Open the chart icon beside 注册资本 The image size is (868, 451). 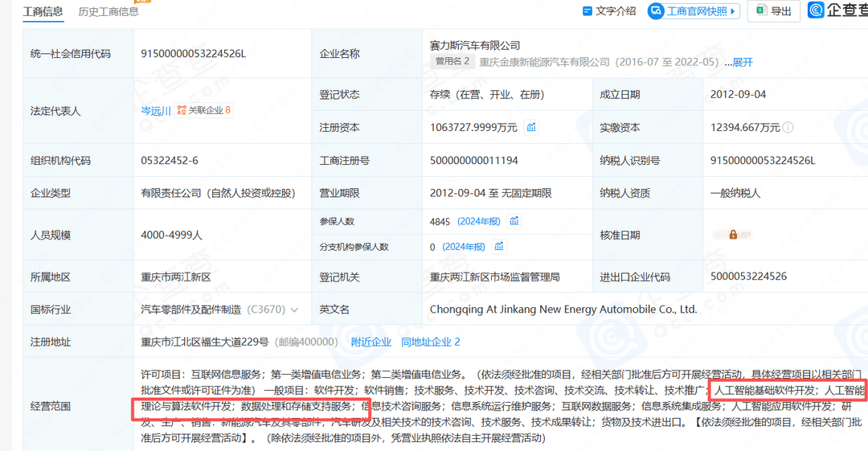pos(531,128)
